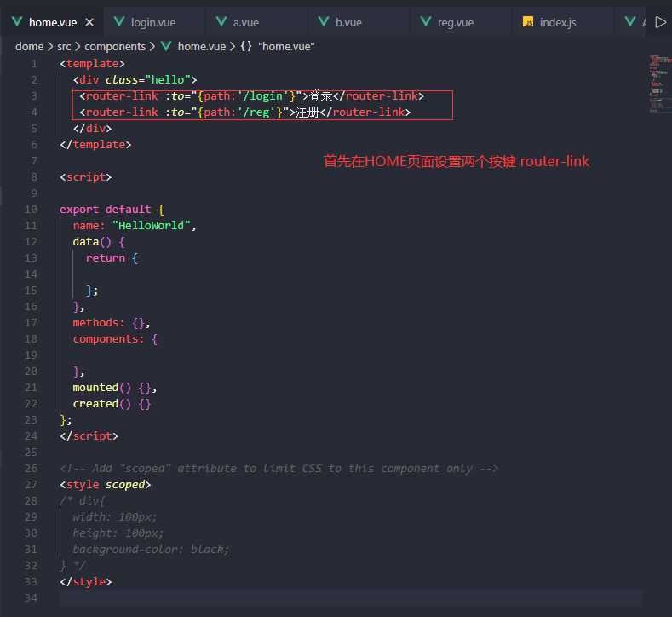Click the return keyword
This screenshot has height=617, width=672.
pyautogui.click(x=105, y=258)
